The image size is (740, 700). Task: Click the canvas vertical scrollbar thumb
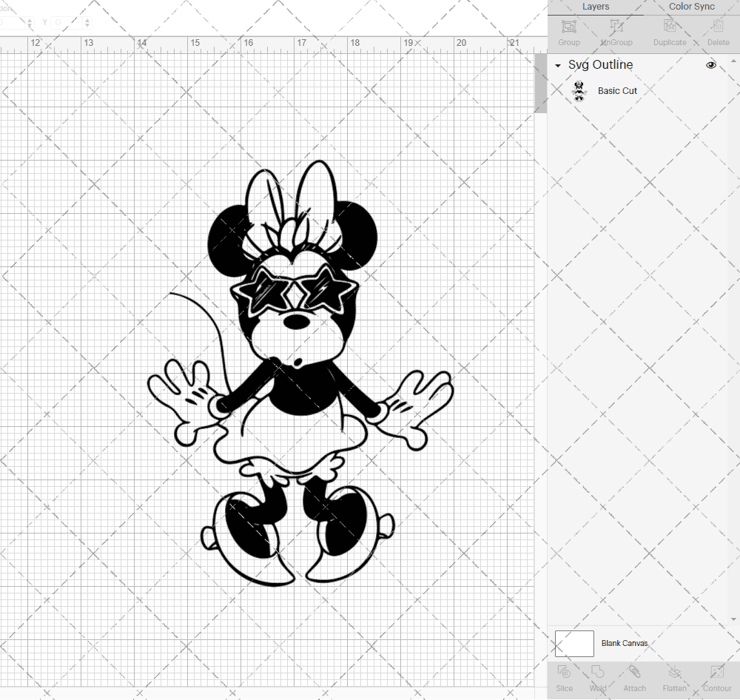[x=540, y=83]
